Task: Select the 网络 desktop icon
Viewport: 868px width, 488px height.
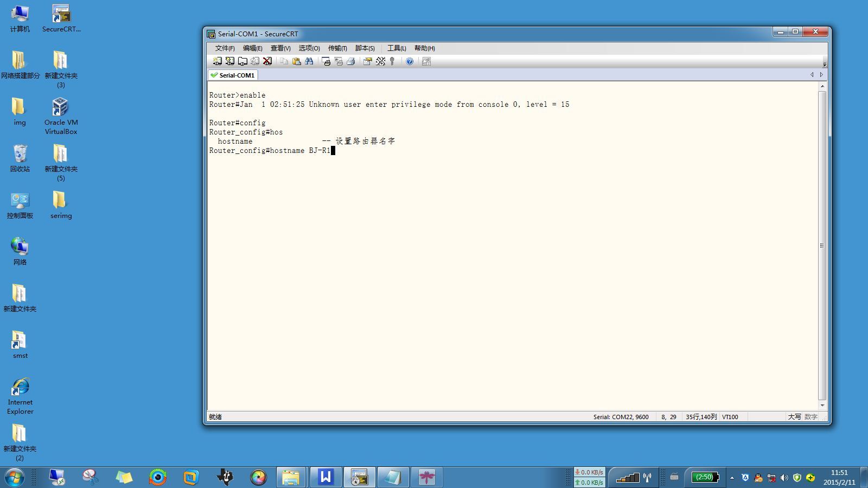Action: pos(20,251)
